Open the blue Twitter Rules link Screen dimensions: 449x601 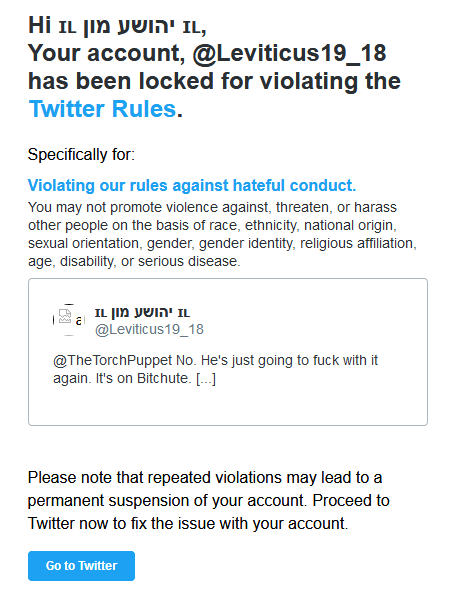102,109
